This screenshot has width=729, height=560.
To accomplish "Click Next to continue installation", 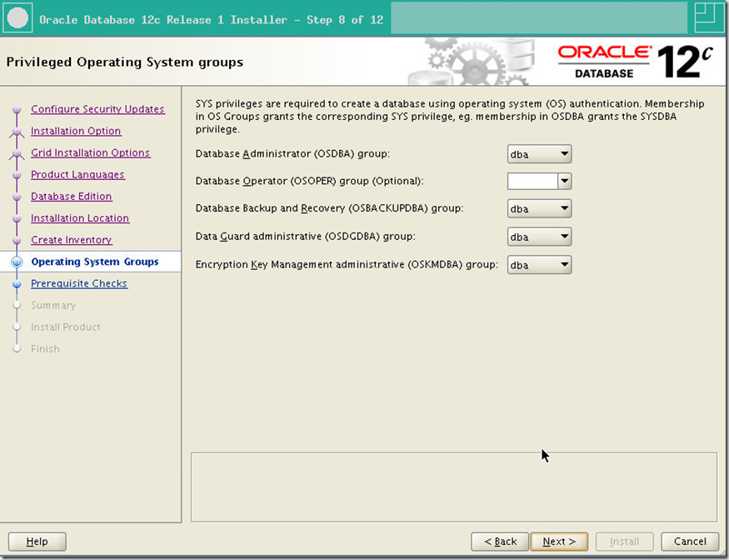I will 559,542.
